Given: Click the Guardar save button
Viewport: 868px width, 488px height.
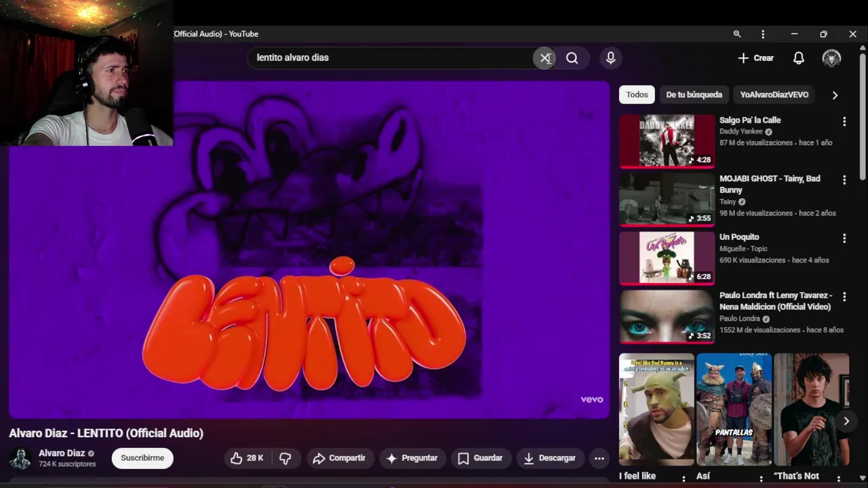Looking at the screenshot, I should [480, 458].
